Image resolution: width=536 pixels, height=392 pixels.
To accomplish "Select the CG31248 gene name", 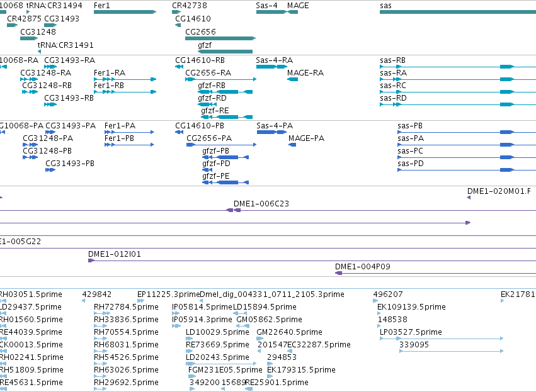I will [38, 31].
